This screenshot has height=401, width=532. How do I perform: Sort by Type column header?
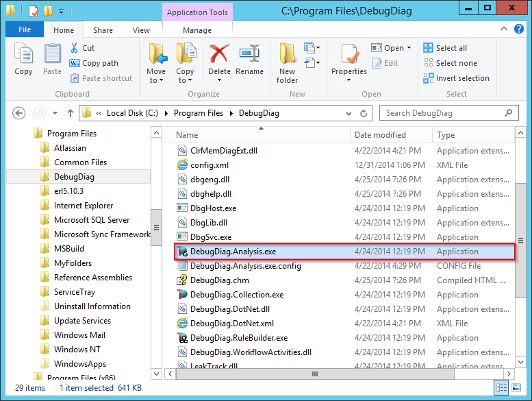point(473,135)
